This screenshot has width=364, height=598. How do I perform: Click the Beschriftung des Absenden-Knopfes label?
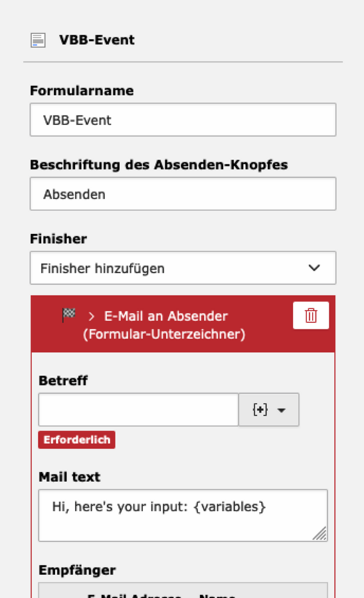click(158, 165)
